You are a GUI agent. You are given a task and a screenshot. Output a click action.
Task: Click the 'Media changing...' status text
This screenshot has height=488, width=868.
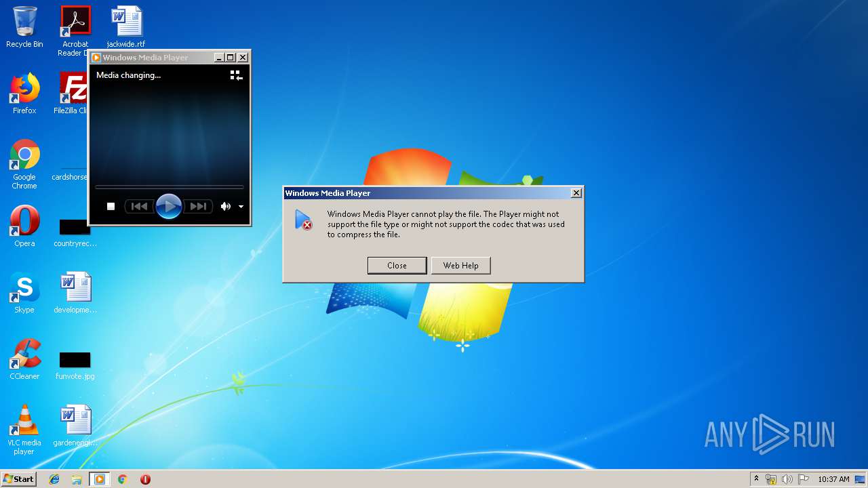(128, 75)
